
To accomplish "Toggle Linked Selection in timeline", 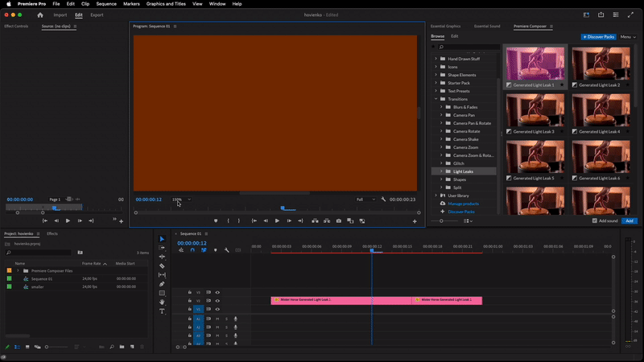I will click(x=204, y=250).
